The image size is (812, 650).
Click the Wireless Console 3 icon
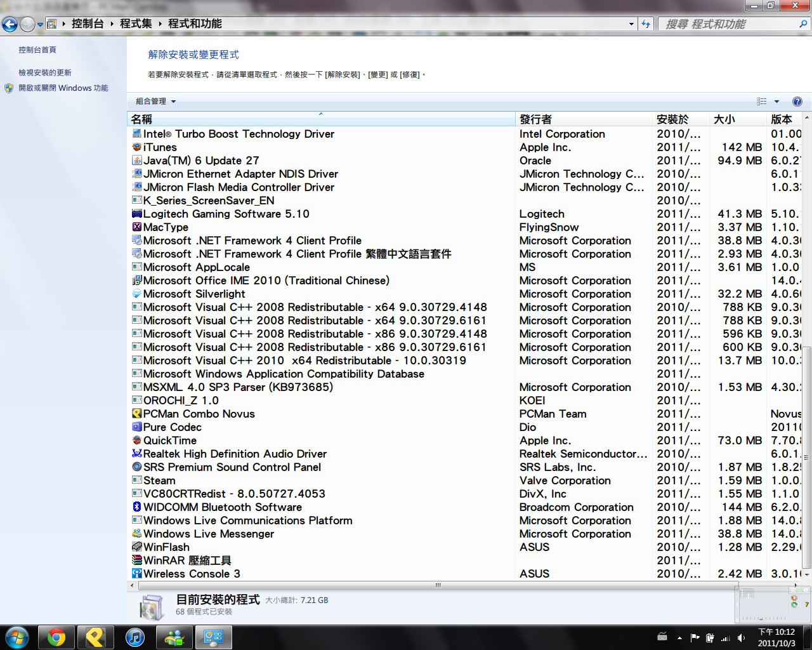tap(136, 574)
